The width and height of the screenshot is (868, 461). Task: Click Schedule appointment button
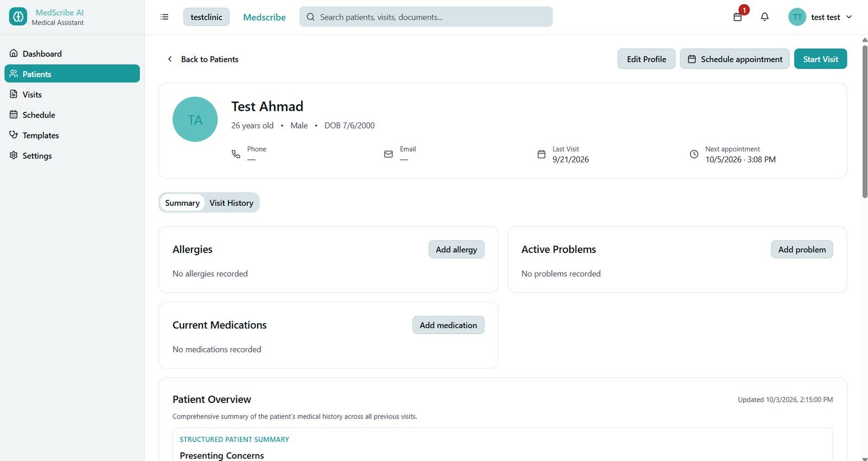pyautogui.click(x=735, y=59)
